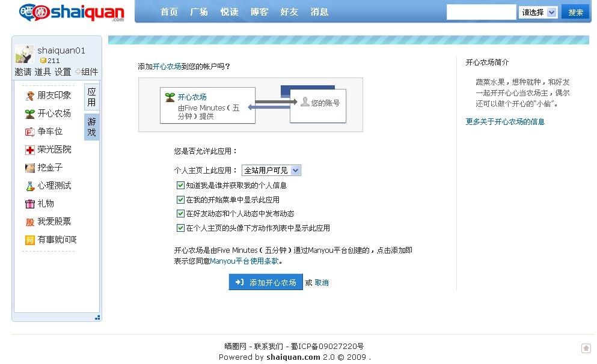597x364 pixels.
Task: Click the 联系我们 footer link
Action: [269, 346]
